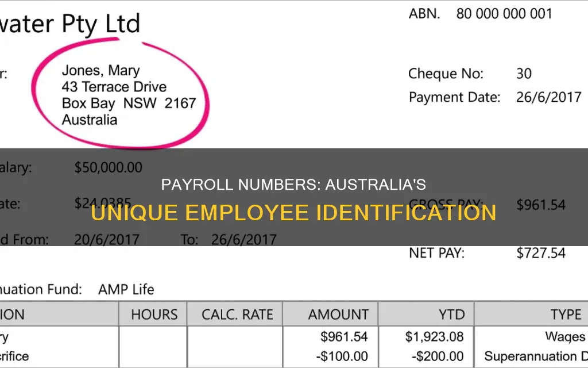Click the HOURS column header

[x=154, y=315]
